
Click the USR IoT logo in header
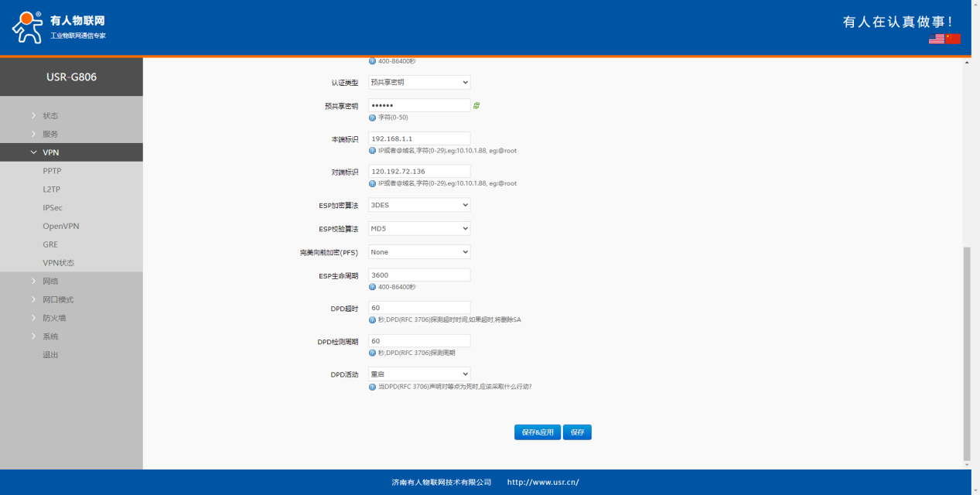tap(59, 27)
